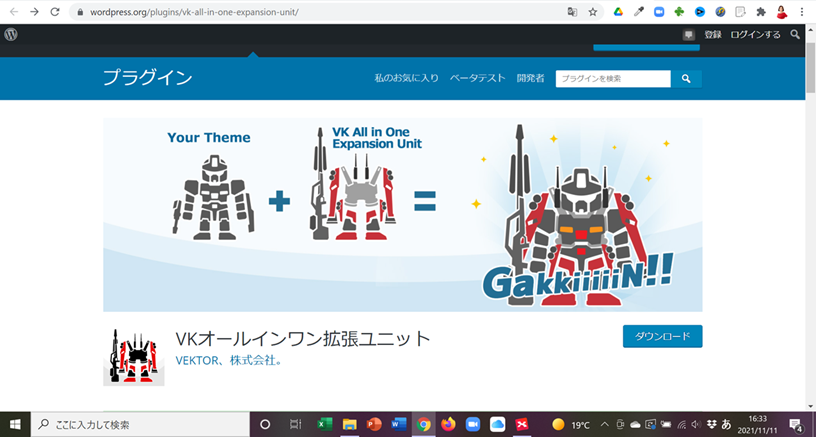Screen dimensions: 816x437
Task: Open 私のお気に入り favorites menu item
Action: [x=406, y=78]
